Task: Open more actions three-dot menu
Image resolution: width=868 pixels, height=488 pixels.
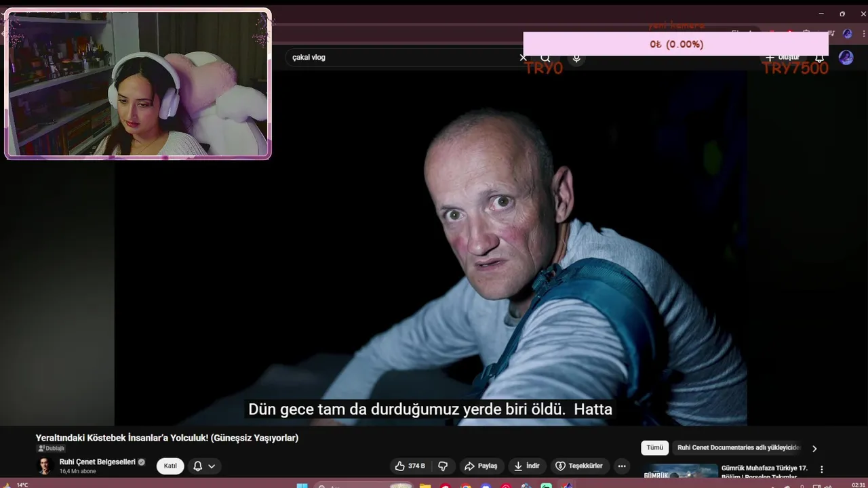Action: coord(622,466)
